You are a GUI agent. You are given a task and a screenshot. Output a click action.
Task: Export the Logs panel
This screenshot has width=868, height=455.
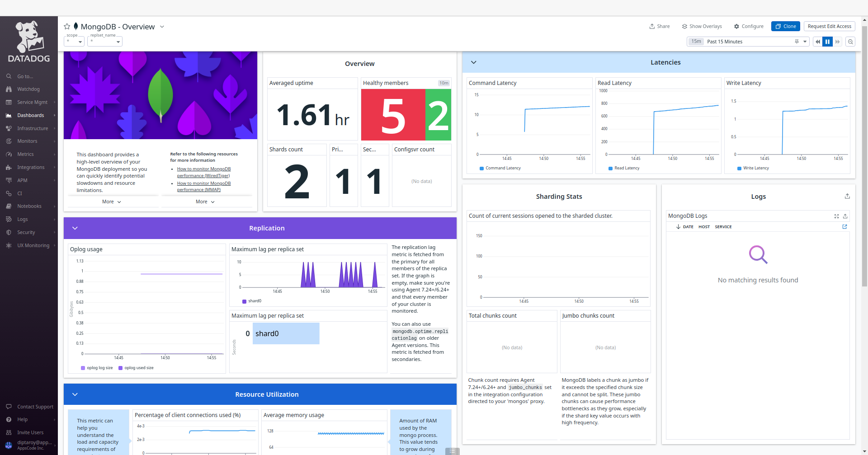[847, 196]
